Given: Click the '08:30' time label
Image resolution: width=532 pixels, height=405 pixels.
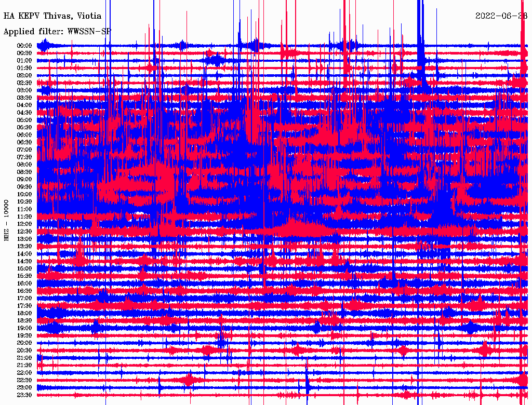Looking at the screenshot, I should coord(24,172).
